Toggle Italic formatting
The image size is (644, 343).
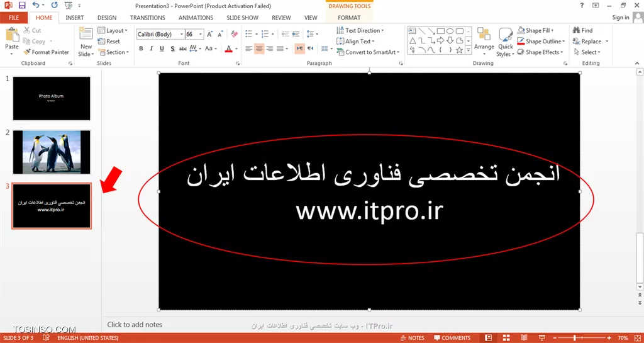click(152, 48)
